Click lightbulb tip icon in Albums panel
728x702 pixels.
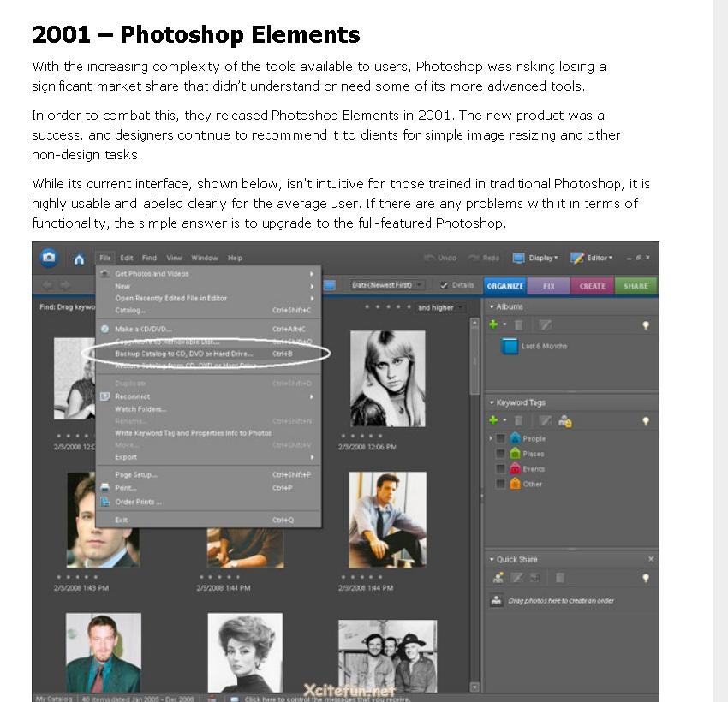(646, 325)
